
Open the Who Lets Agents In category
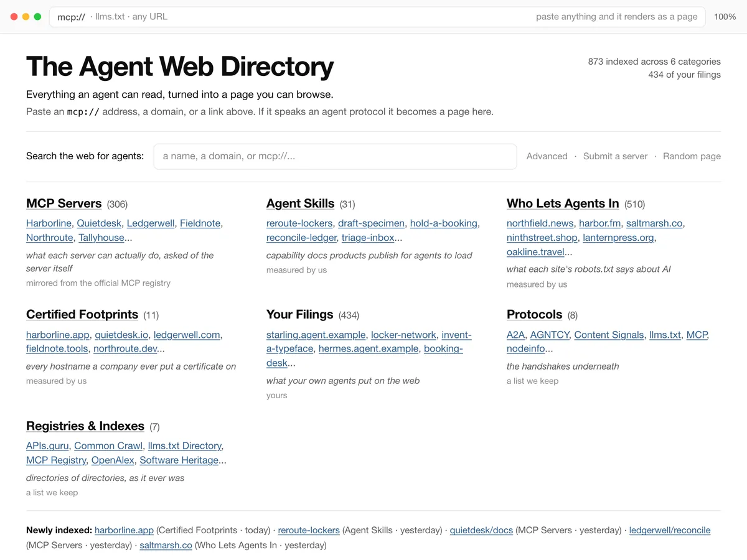563,203
